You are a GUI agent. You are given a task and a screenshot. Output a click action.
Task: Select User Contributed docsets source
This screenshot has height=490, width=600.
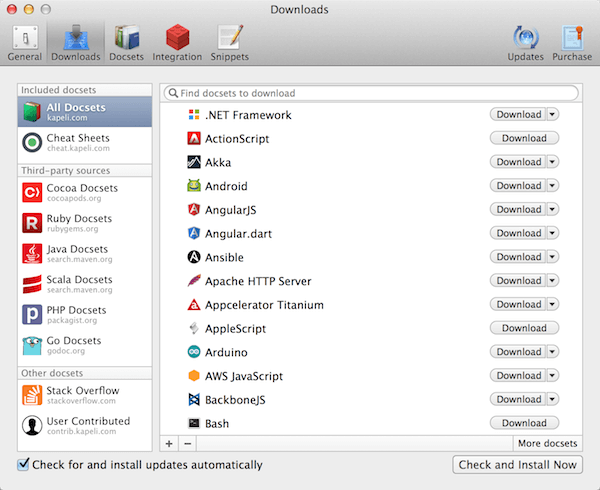click(x=85, y=425)
